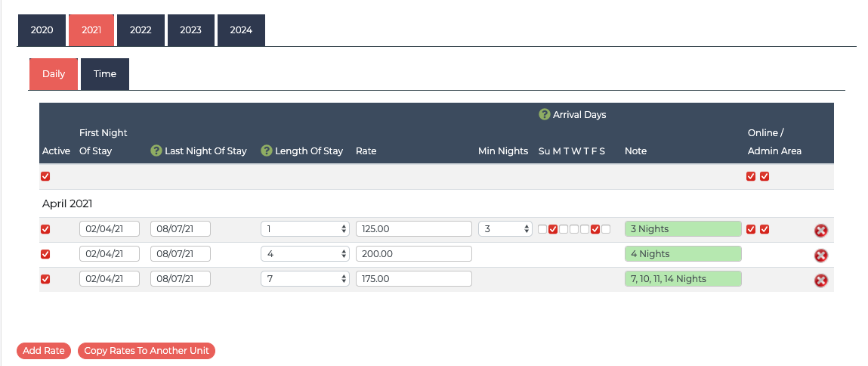Switch to the Time rates tab
Image resolution: width=868 pixels, height=366 pixels.
tap(104, 74)
